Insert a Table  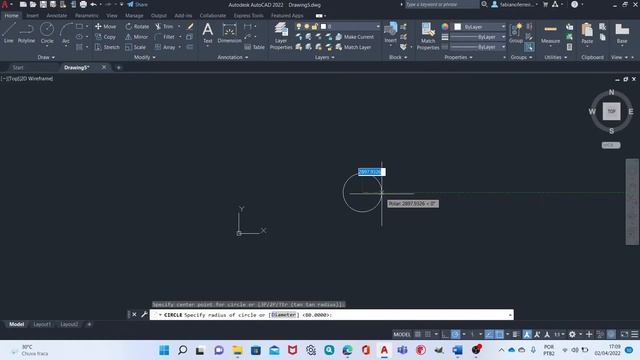coord(254,47)
